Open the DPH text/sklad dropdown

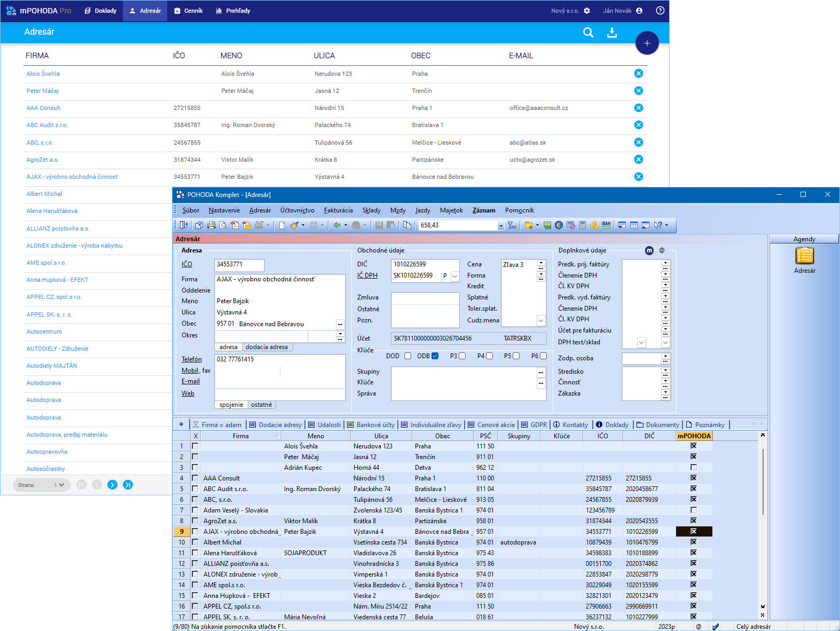point(641,342)
